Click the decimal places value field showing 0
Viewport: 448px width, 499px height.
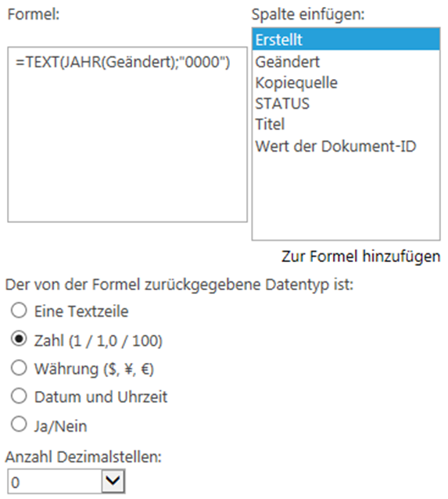tap(55, 482)
